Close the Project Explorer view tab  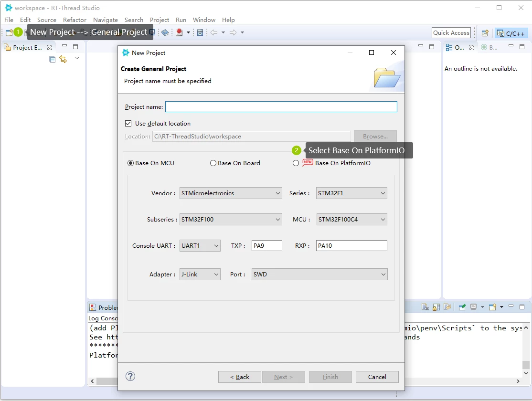50,47
